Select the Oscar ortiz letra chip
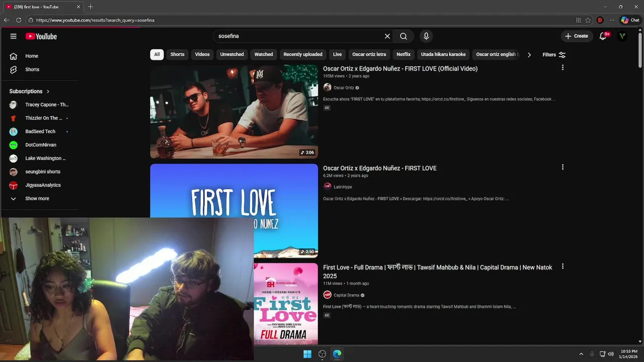Image resolution: width=644 pixels, height=362 pixels. (x=369, y=54)
